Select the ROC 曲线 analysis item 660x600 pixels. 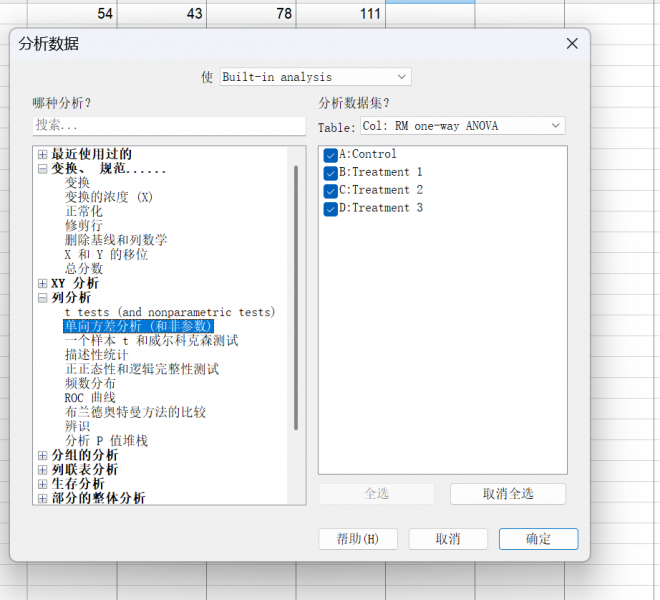point(90,398)
